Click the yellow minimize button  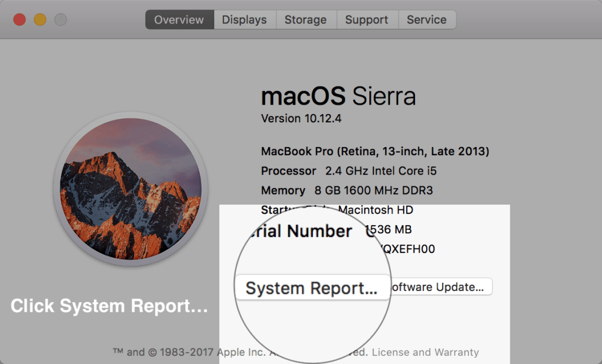40,18
